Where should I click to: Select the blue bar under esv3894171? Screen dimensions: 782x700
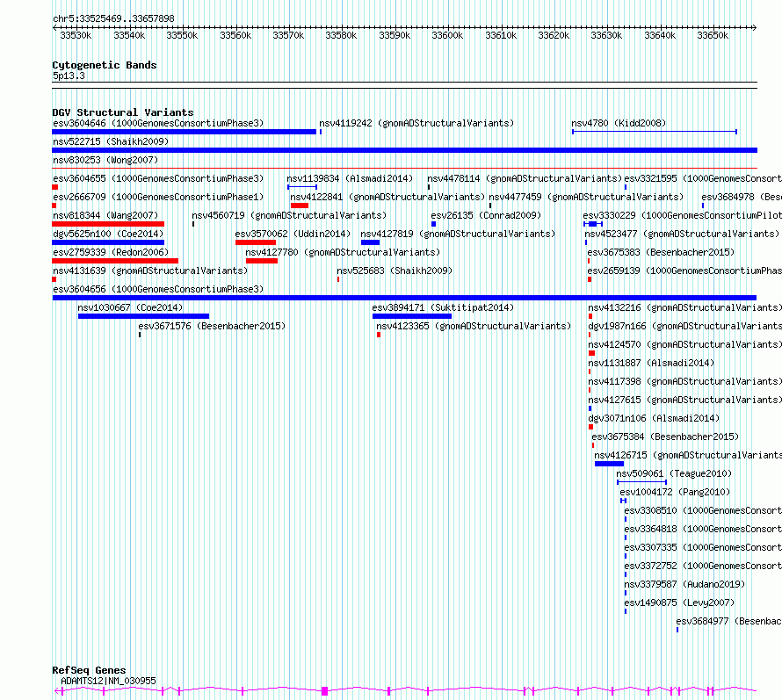point(412,316)
